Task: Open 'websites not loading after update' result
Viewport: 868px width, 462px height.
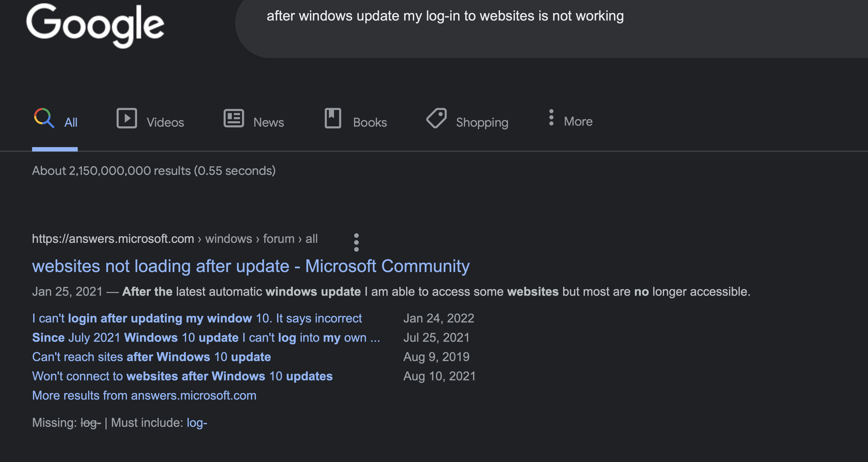Action: [251, 266]
